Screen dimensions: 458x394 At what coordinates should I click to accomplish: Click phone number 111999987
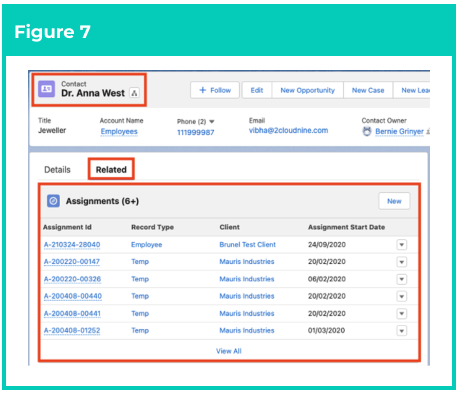click(x=196, y=132)
